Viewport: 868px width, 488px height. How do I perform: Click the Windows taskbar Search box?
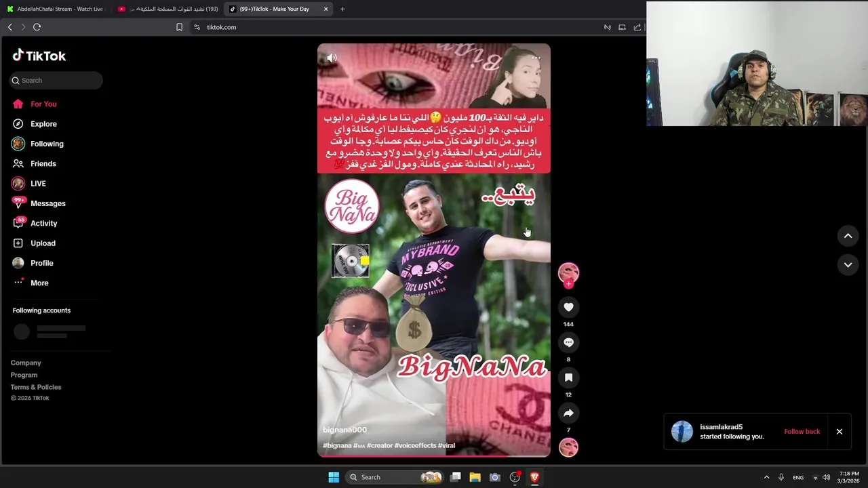(396, 477)
